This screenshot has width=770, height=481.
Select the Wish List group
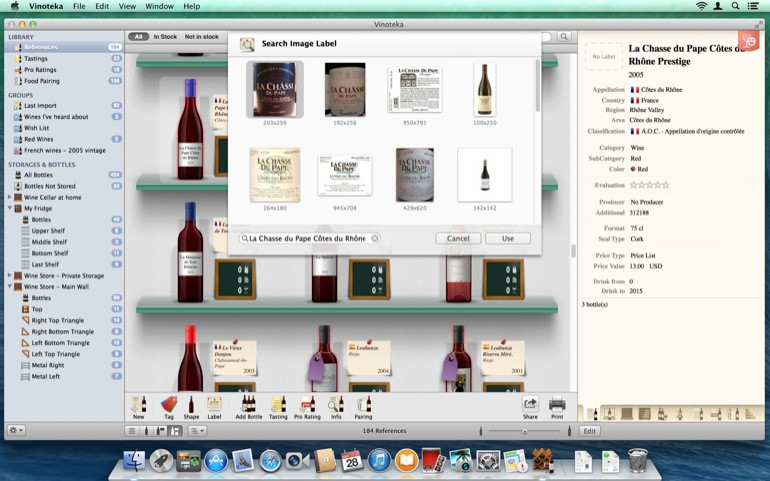coord(64,128)
